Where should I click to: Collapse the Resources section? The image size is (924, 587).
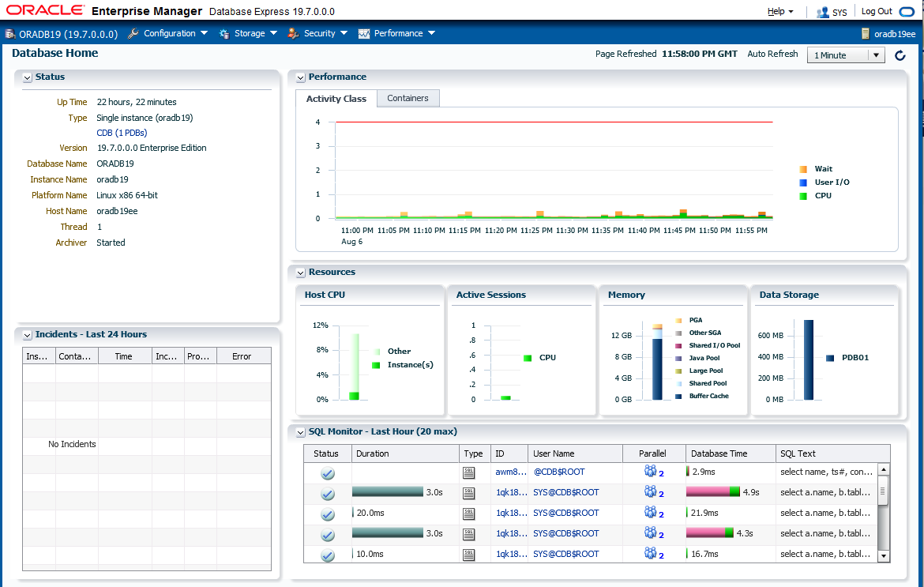click(x=300, y=272)
